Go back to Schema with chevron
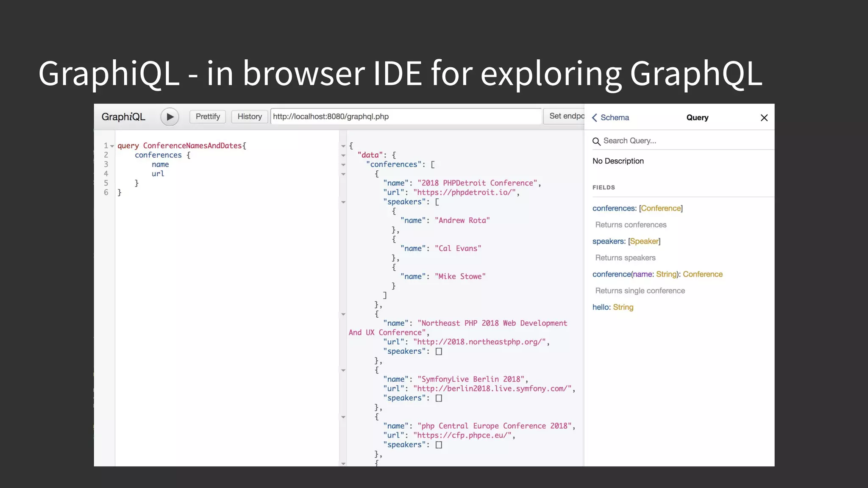The height and width of the screenshot is (488, 868). (595, 118)
